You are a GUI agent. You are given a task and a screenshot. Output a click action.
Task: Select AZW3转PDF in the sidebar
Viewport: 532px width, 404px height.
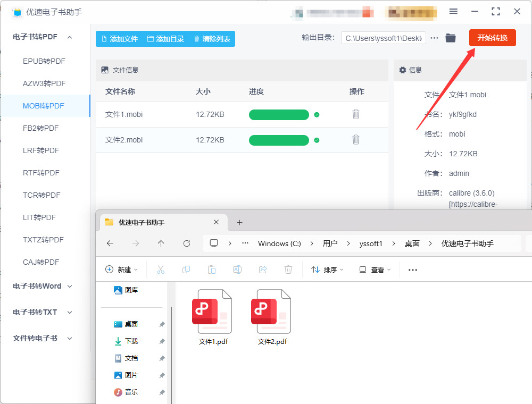coord(44,83)
